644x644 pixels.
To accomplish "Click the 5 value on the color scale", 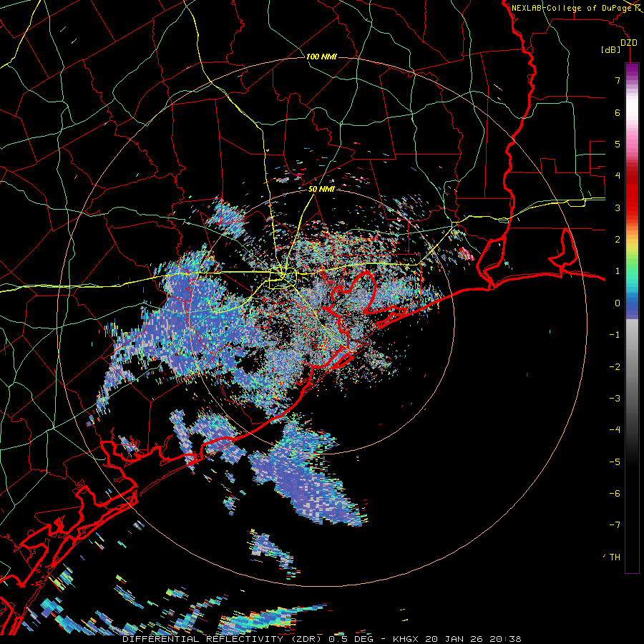I will (618, 144).
